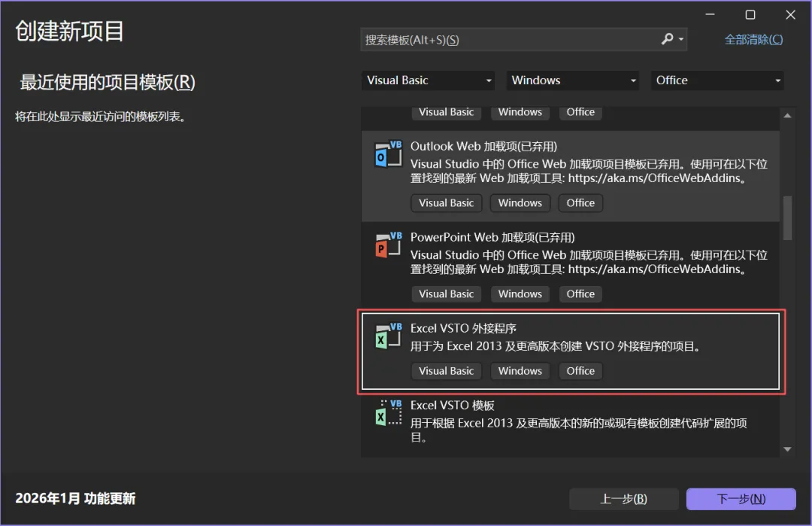Click the Excel VSTO 外接程序 description text
The image size is (812, 526).
pyautogui.click(x=556, y=346)
